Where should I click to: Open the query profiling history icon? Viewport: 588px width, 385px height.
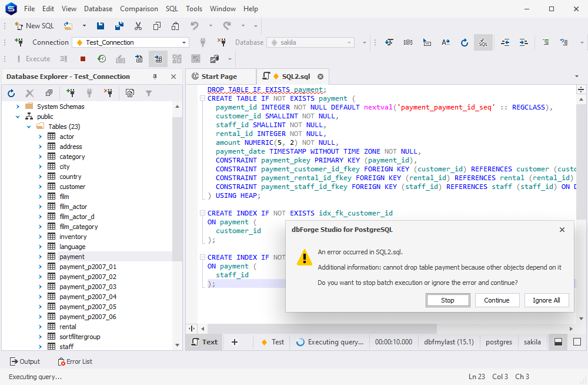102,59
